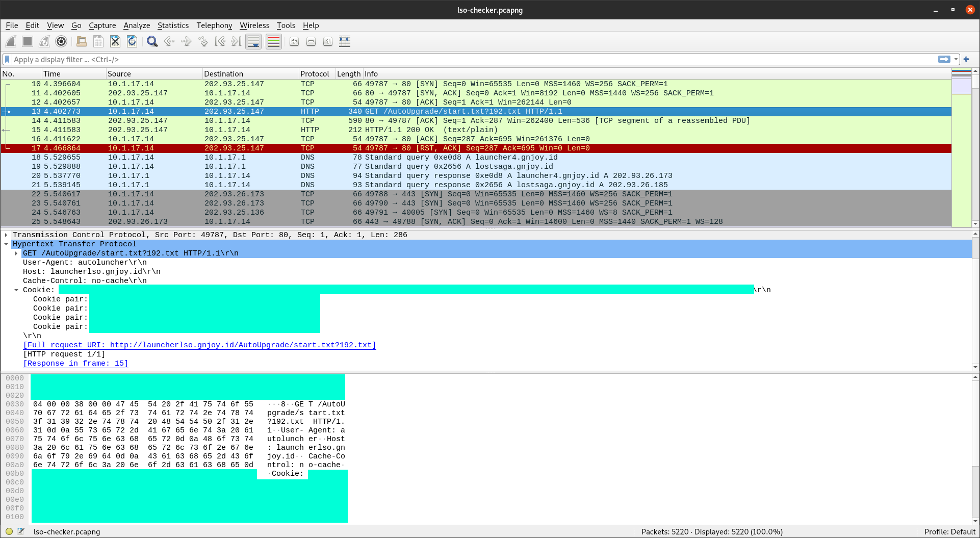Select packet 15 HTTP/1.1 200 OK row
The width and height of the screenshot is (980, 538).
[476, 130]
